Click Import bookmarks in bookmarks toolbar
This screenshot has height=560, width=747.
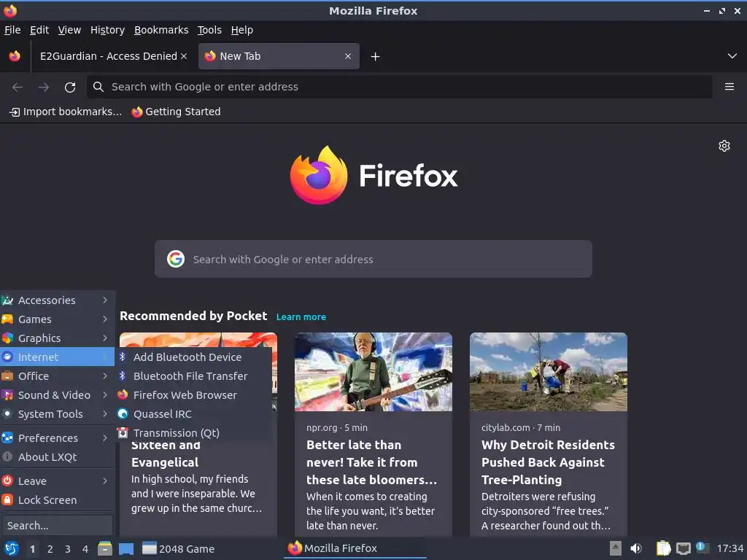tap(66, 112)
